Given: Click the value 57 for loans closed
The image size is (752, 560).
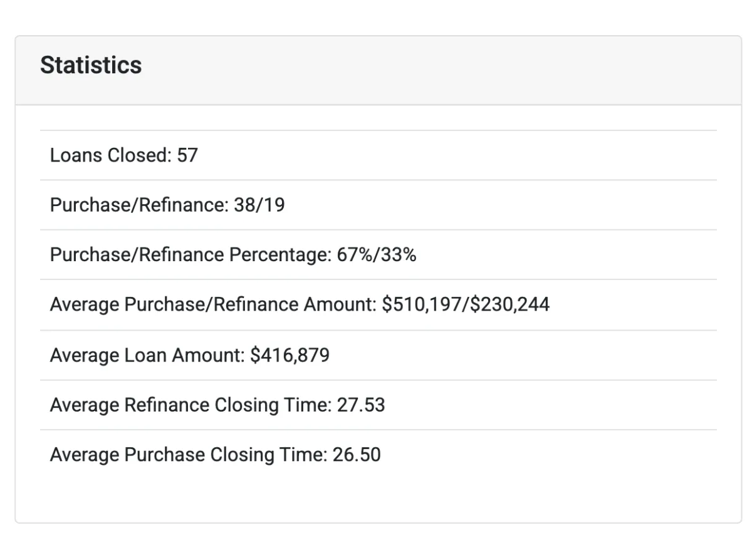Looking at the screenshot, I should 187,155.
